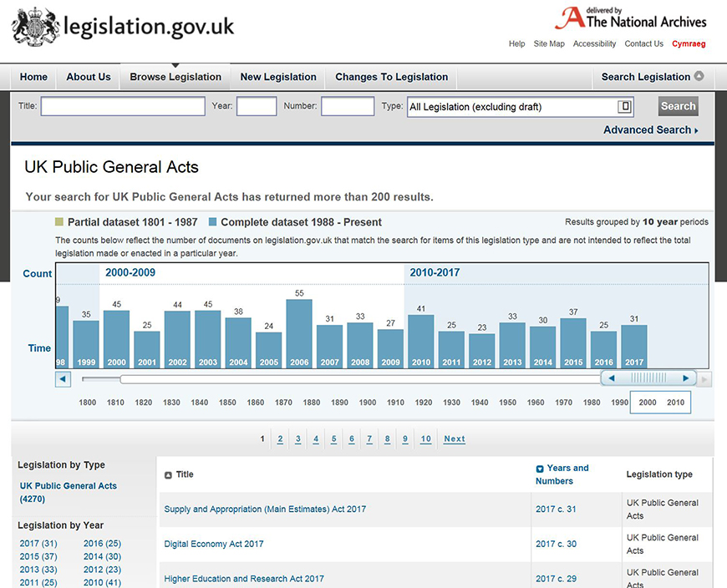727x588 pixels.
Task: Click the royal crown emblem in the legislation.gov.uk logo
Action: coord(33,28)
